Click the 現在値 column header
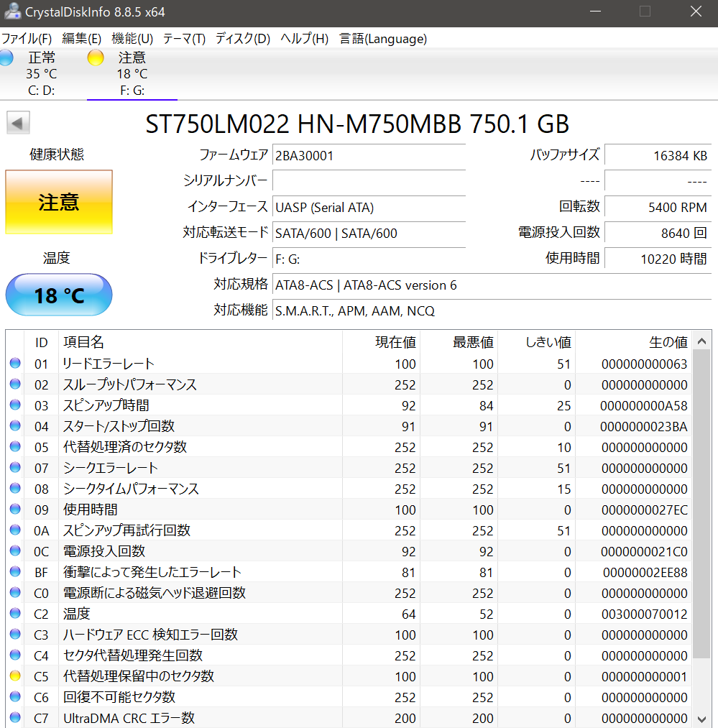Image resolution: width=718 pixels, height=728 pixels. tap(381, 341)
